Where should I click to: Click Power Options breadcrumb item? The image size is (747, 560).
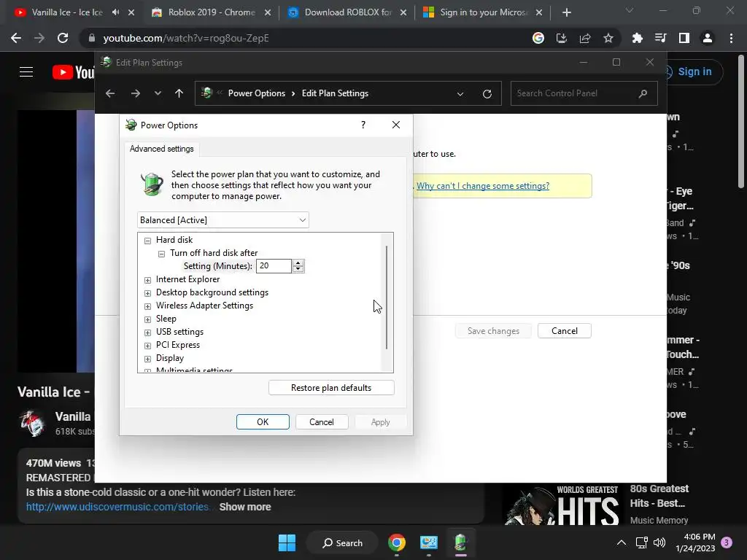256,93
